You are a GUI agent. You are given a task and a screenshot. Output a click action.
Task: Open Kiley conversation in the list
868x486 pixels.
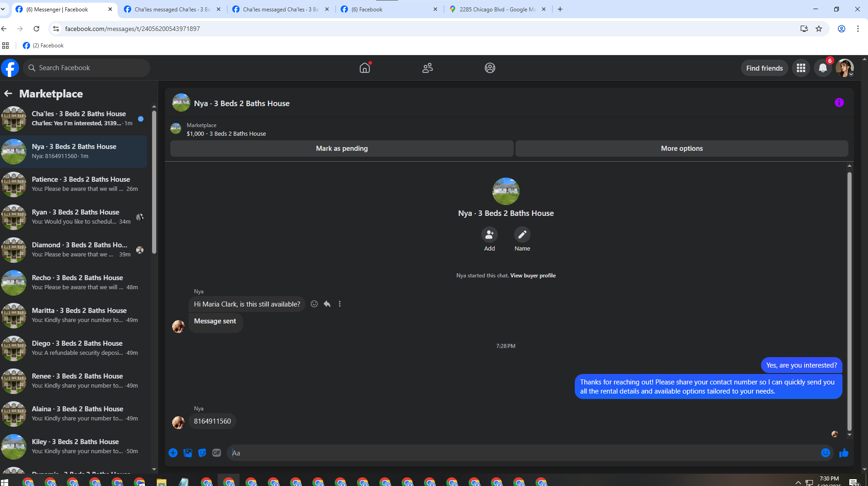pos(74,446)
